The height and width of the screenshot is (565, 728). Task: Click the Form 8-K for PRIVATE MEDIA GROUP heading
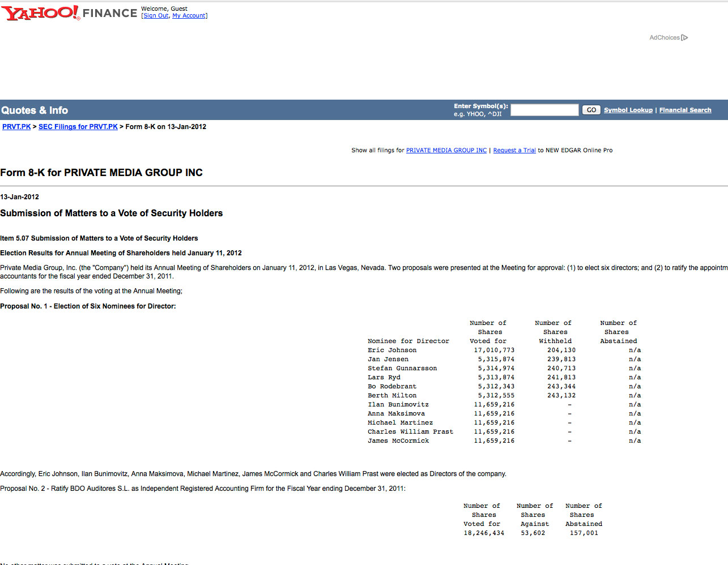(x=101, y=173)
